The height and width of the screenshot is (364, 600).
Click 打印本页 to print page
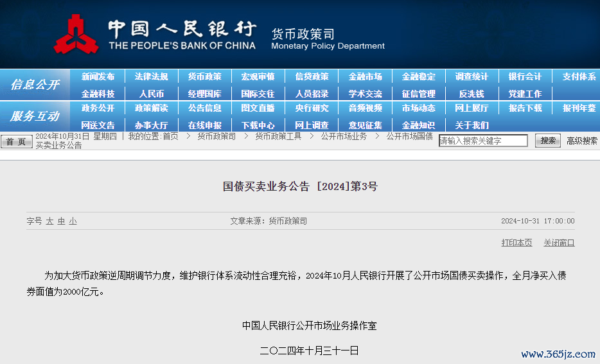pos(516,243)
